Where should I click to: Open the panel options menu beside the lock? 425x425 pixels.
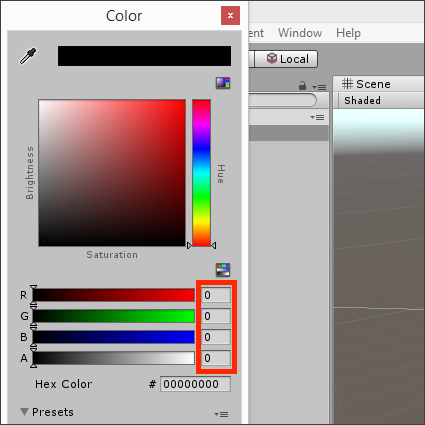(x=319, y=87)
